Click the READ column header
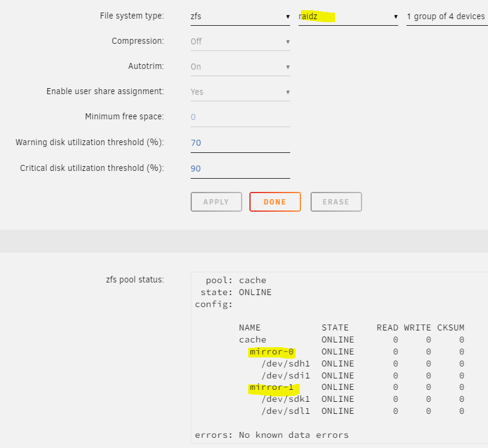 [x=387, y=327]
